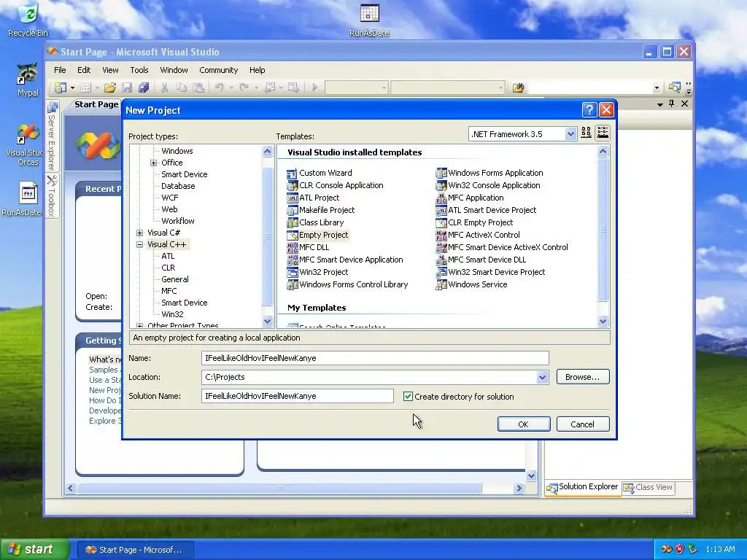Screen dimensions: 747x560
Task: Choose MFC ActiveX Control template
Action: (x=478, y=235)
